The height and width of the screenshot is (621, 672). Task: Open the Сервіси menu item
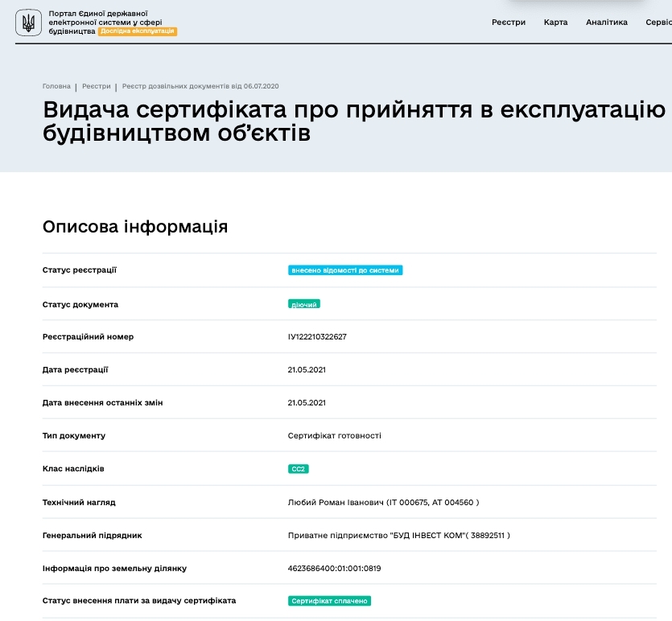click(x=658, y=23)
